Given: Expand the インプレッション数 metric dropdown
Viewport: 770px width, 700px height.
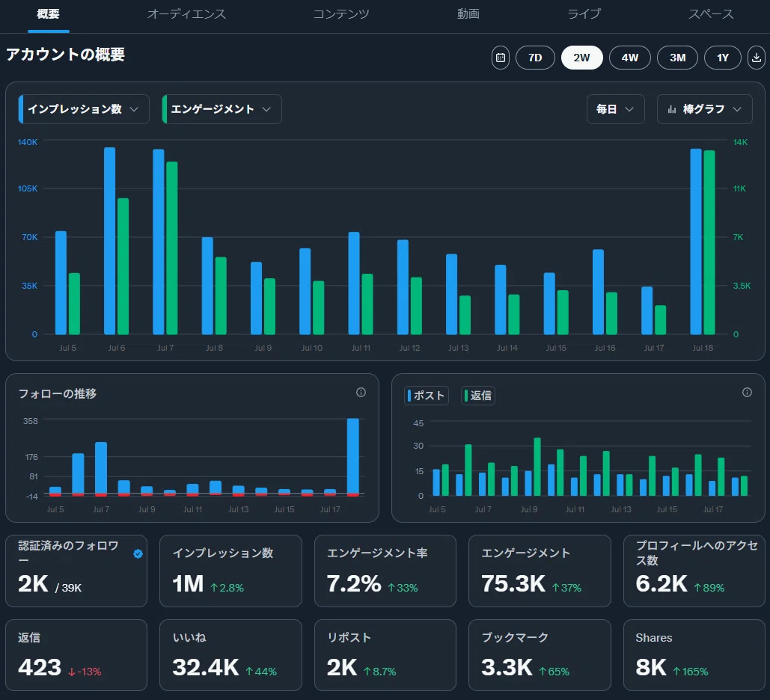Looking at the screenshot, I should [84, 109].
